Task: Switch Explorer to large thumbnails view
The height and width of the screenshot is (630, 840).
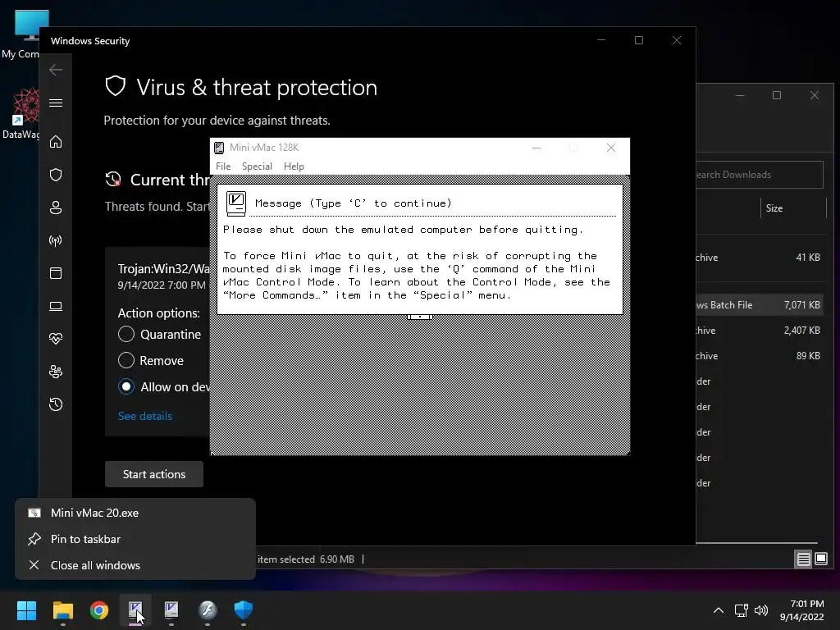Action: 821,559
